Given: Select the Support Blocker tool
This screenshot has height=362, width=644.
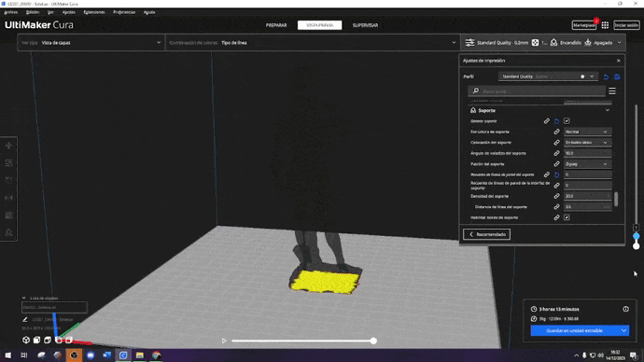Looking at the screenshot, I should pos(8,232).
